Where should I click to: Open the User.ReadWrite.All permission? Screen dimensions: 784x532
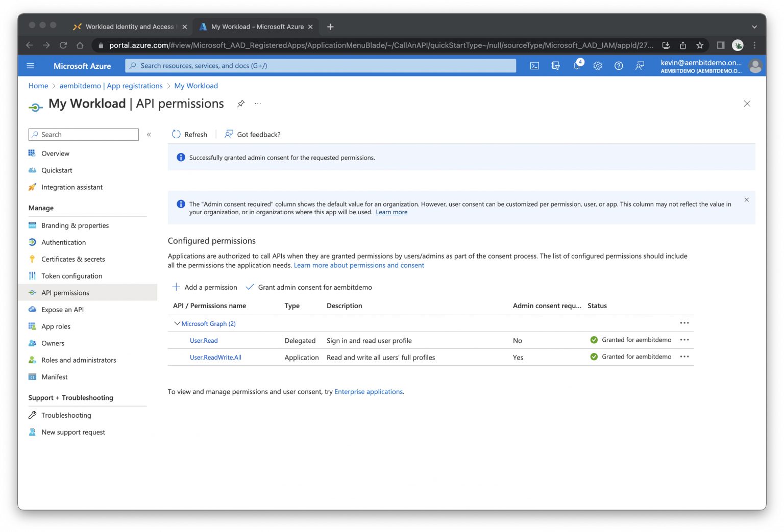pyautogui.click(x=215, y=358)
